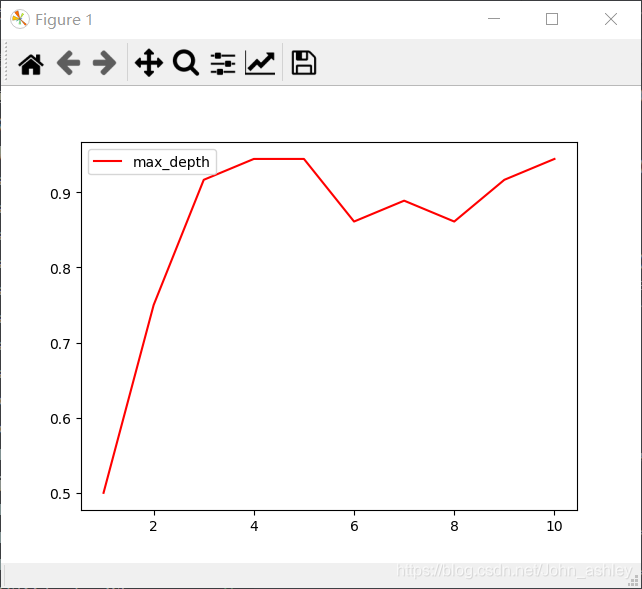This screenshot has width=642, height=589.
Task: Click the x-axis tick label 2
Action: click(153, 526)
